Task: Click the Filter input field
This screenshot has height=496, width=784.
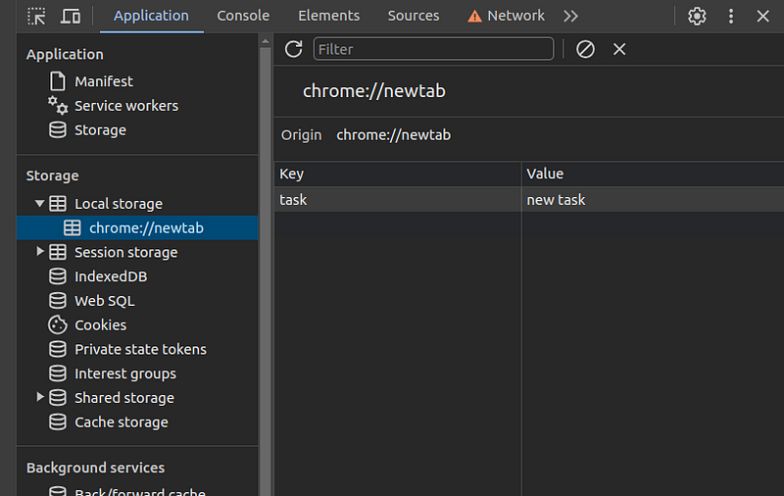Action: tap(433, 49)
